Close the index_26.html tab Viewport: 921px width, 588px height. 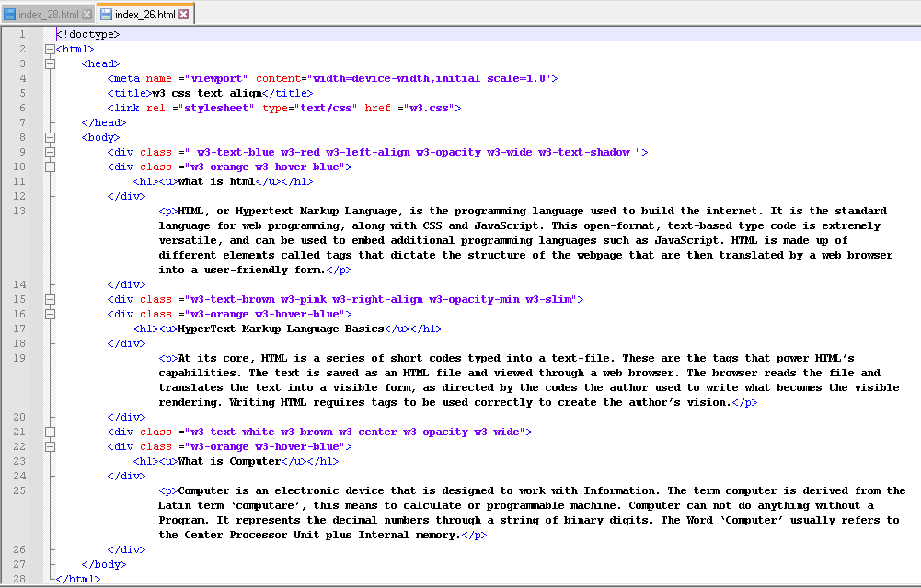tap(183, 15)
